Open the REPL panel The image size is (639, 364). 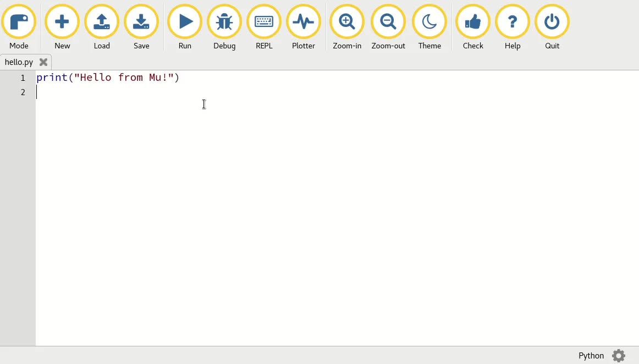point(264,27)
